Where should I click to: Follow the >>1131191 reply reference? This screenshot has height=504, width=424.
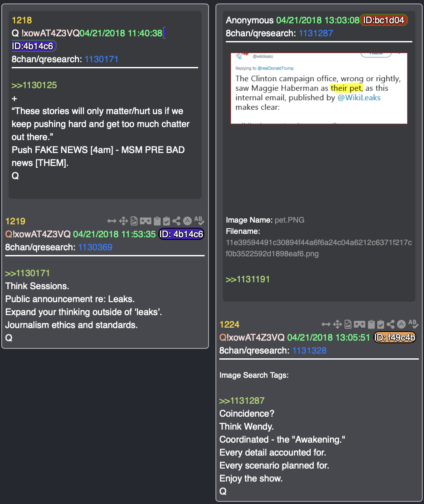tap(248, 279)
